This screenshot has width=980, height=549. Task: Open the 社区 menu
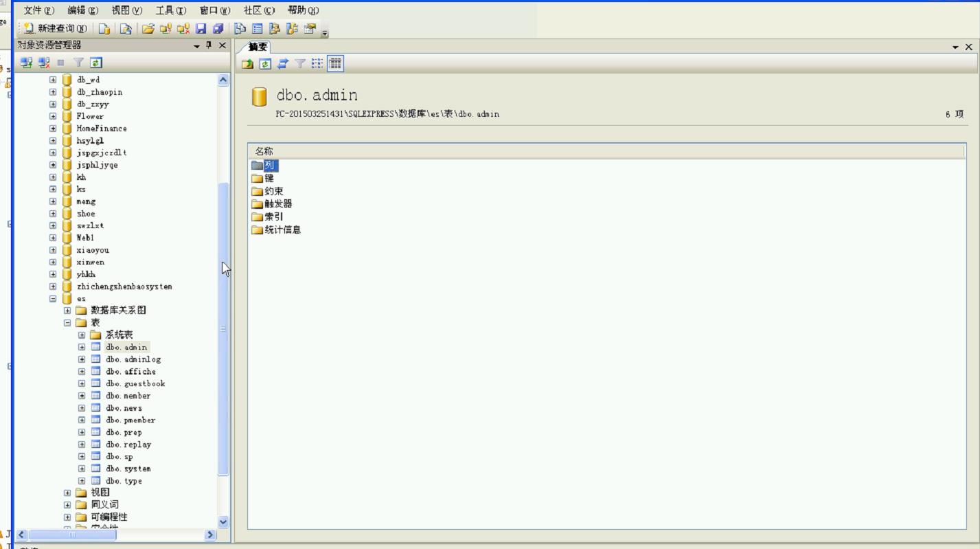tap(258, 10)
